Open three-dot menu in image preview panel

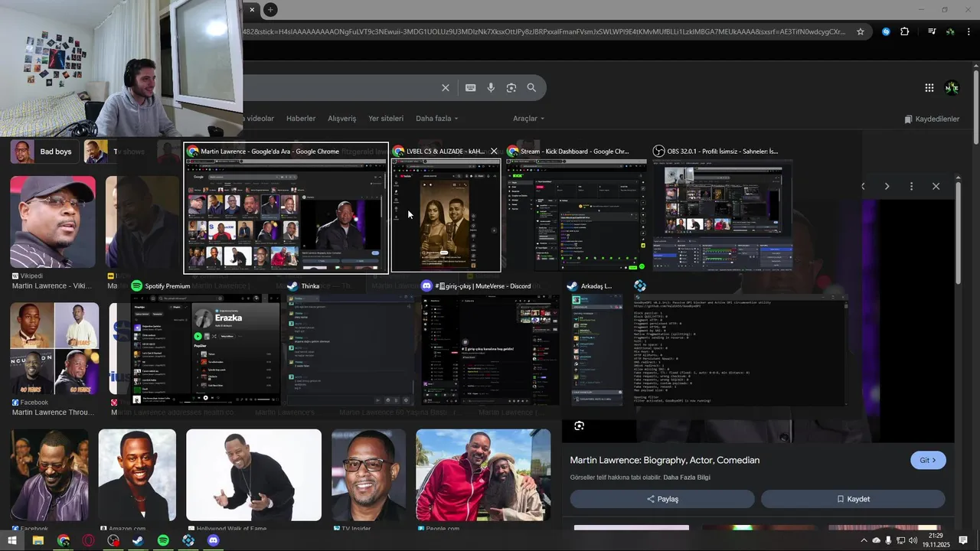coord(911,186)
